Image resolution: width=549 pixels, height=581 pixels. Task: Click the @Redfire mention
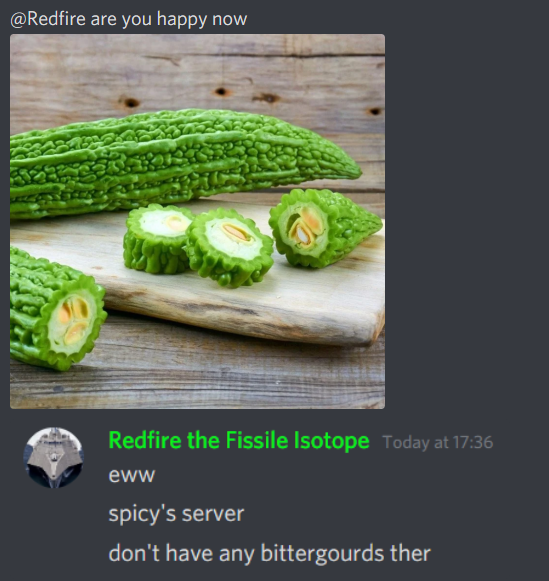click(48, 19)
